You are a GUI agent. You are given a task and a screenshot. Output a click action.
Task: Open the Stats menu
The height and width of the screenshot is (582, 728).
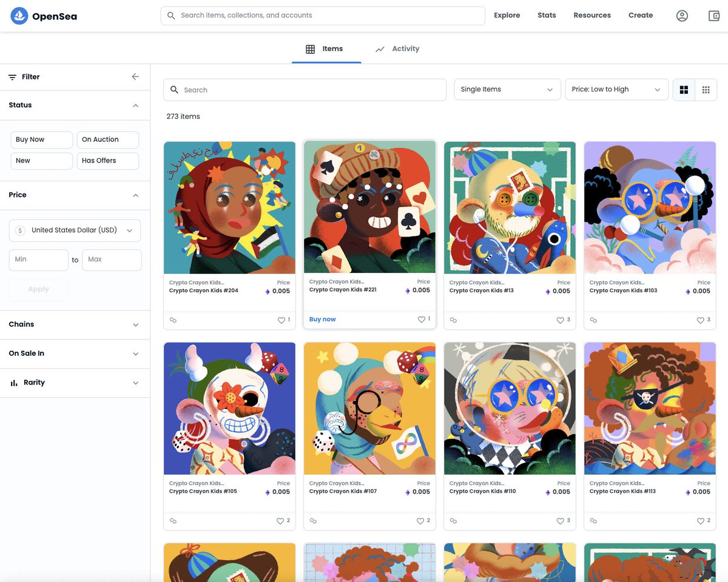point(547,15)
